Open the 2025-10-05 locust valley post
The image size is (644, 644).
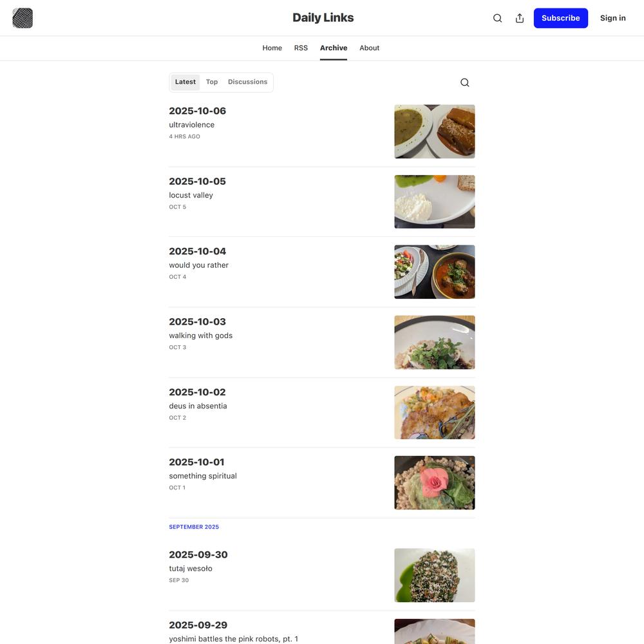tap(197, 182)
